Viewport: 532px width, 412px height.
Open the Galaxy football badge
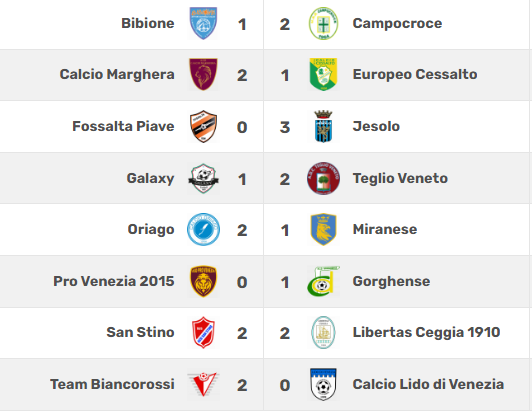(203, 178)
